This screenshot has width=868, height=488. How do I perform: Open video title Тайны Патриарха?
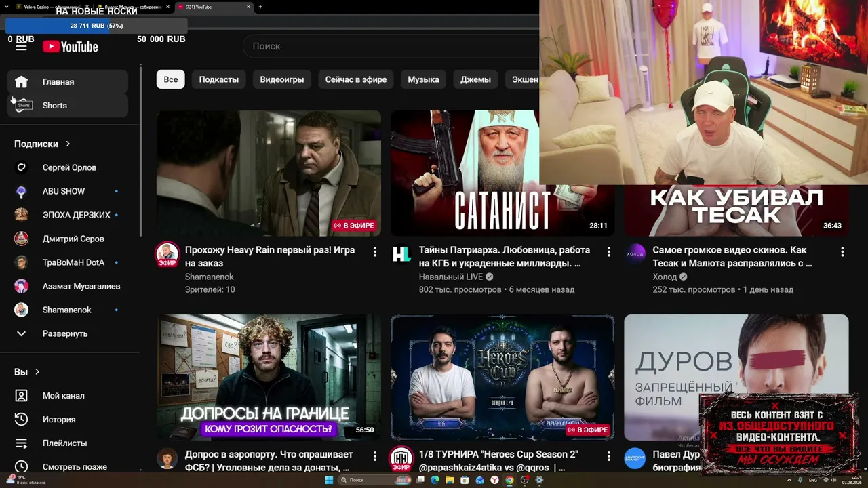505,256
